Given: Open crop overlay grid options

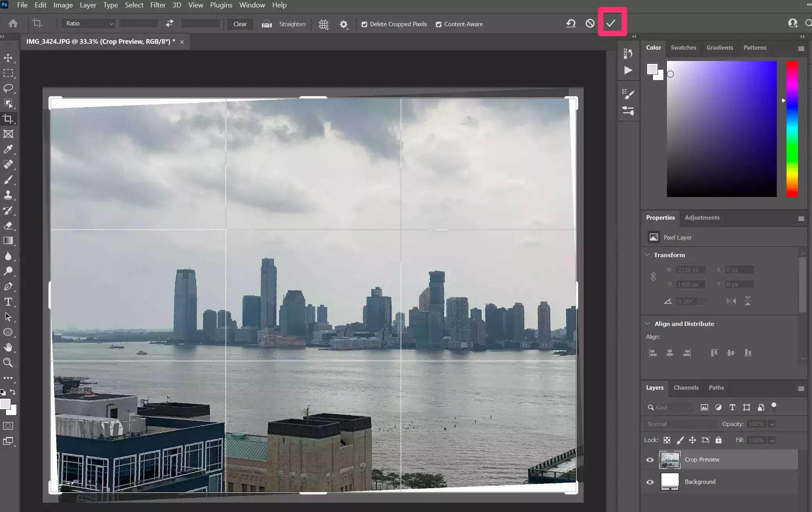Looking at the screenshot, I should [x=323, y=24].
